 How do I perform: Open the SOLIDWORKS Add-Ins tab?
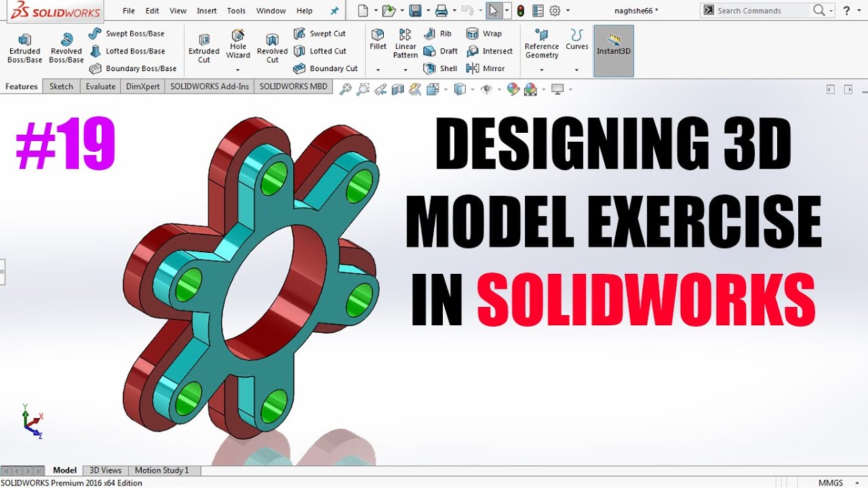pyautogui.click(x=210, y=86)
